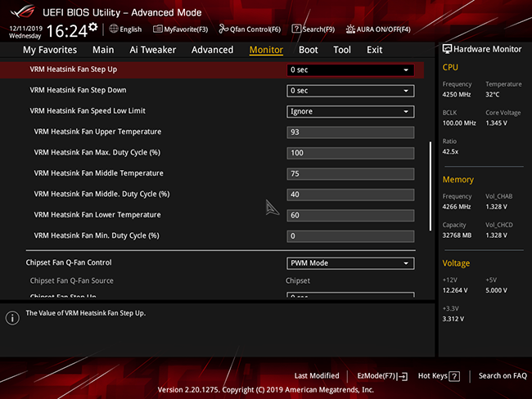The image size is (532, 399).
Task: Click the Hot Keys question mark icon
Action: (x=454, y=376)
